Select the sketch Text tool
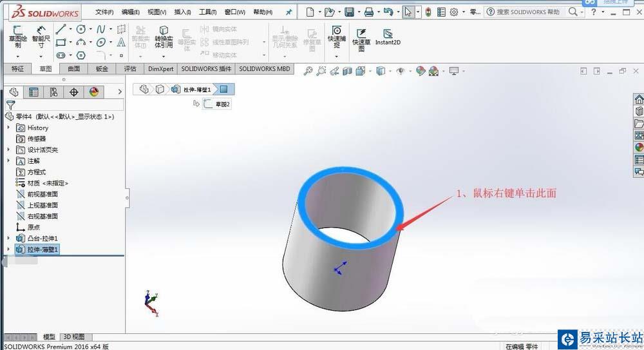This screenshot has height=350, width=644. coord(121,42)
